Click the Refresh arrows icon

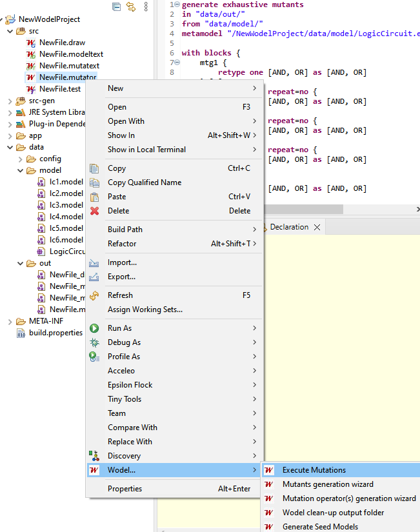[x=94, y=295]
